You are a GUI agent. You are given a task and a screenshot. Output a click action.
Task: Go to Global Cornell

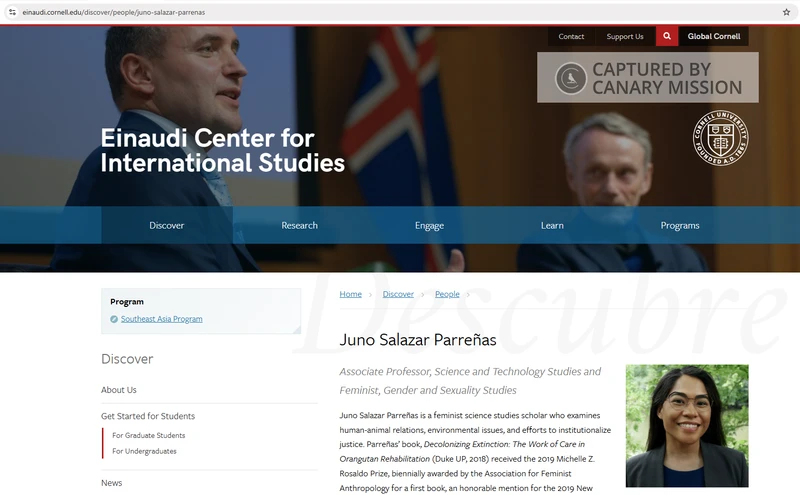tap(714, 36)
